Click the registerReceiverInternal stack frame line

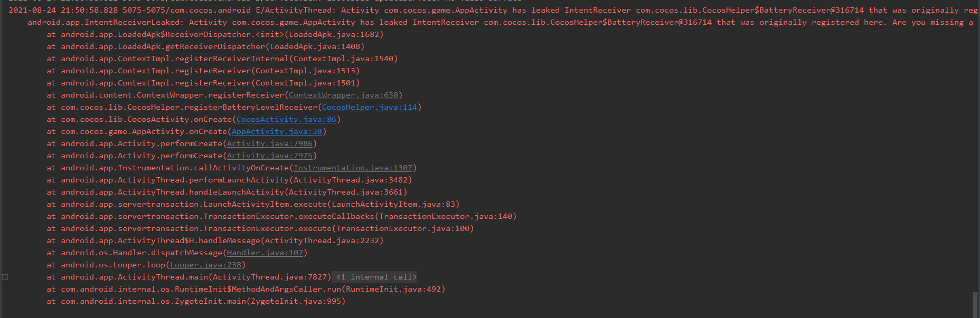click(229, 59)
